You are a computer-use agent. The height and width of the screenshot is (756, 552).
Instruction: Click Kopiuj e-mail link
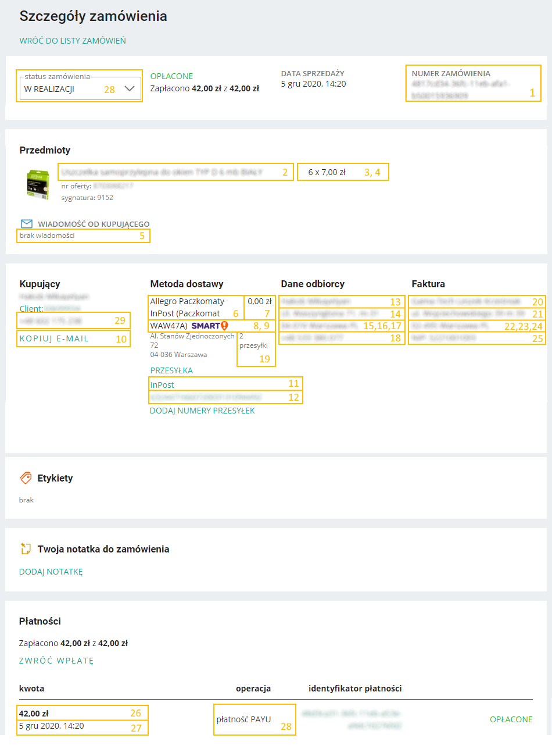pyautogui.click(x=54, y=338)
